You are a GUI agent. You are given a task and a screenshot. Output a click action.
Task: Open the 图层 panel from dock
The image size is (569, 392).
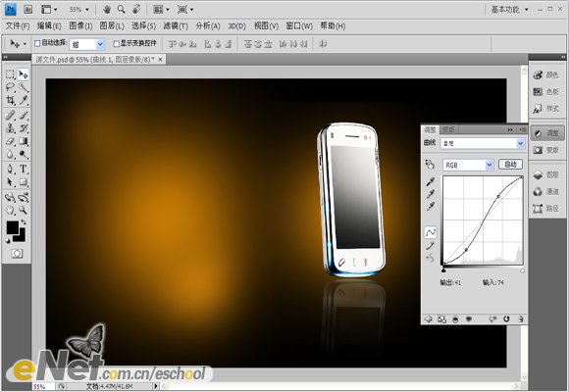(547, 174)
